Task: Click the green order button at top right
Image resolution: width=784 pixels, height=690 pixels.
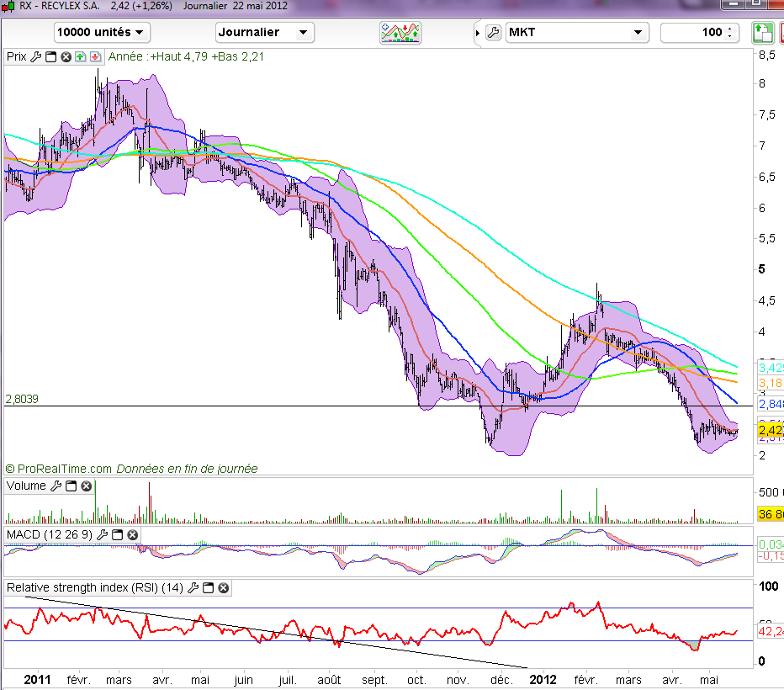Action: [x=762, y=33]
